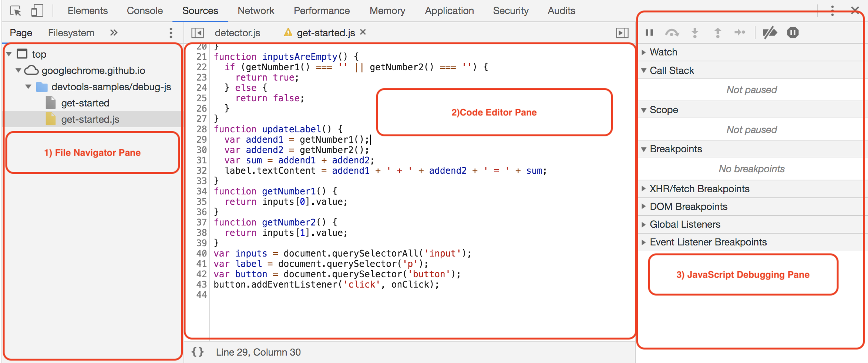The width and height of the screenshot is (868, 363).
Task: Collapse the Breakpoints section
Action: [x=644, y=149]
